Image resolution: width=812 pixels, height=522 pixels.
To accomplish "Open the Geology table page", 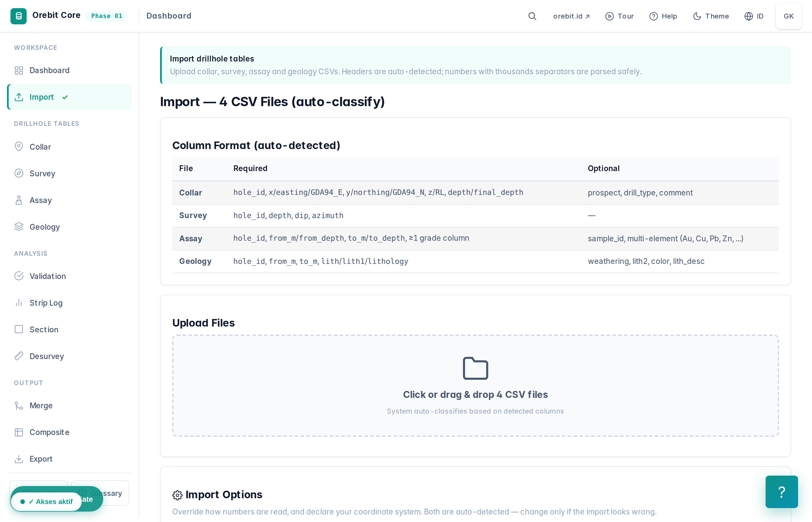I will [69, 227].
